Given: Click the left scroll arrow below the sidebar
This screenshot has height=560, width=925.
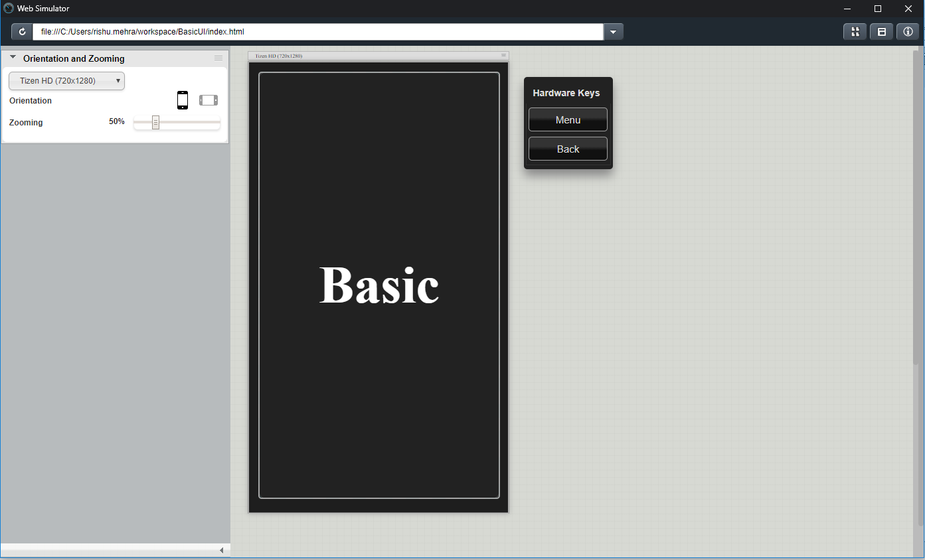Looking at the screenshot, I should pos(222,550).
